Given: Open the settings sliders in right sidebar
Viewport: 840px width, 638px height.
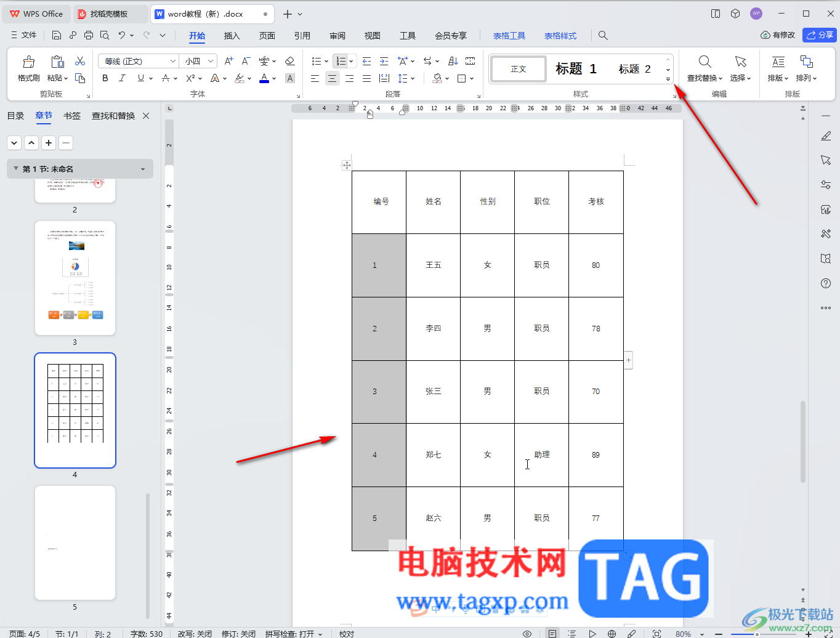Looking at the screenshot, I should [826, 185].
